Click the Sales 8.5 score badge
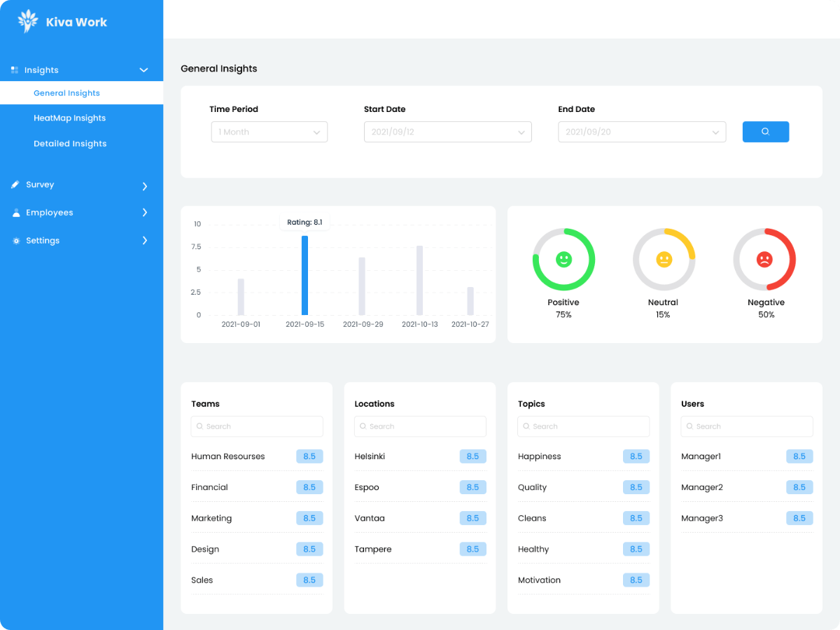840x630 pixels. [x=309, y=580]
